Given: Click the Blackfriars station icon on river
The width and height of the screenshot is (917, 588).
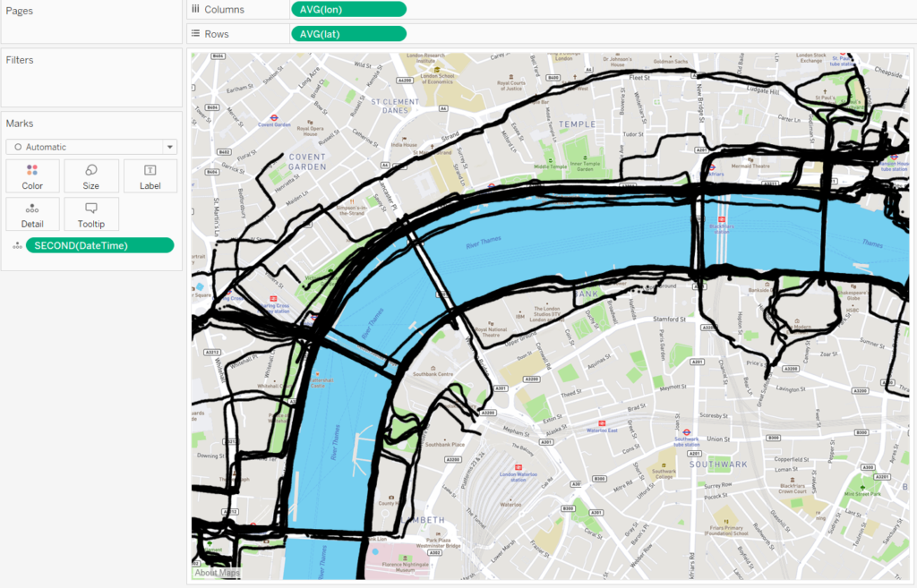Looking at the screenshot, I should pyautogui.click(x=722, y=220).
